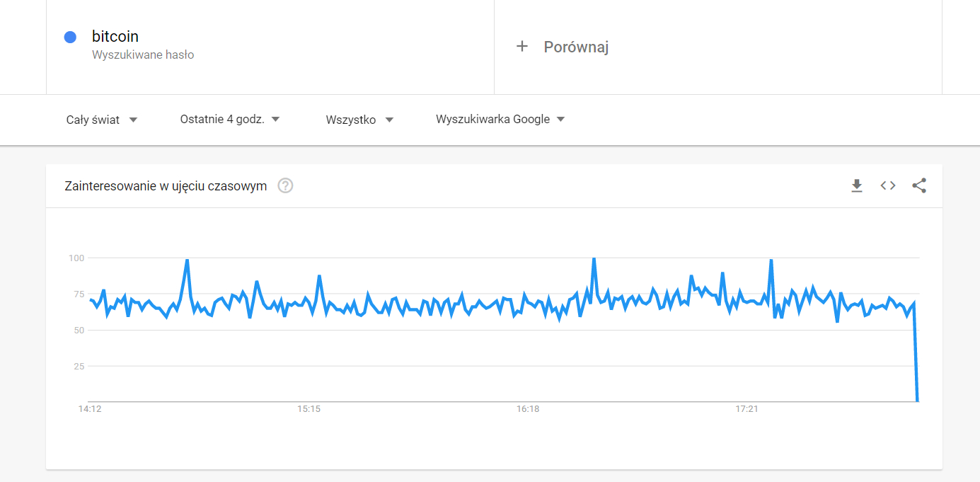The width and height of the screenshot is (980, 482).
Task: Select the 17:21 time axis label
Action: pos(746,409)
